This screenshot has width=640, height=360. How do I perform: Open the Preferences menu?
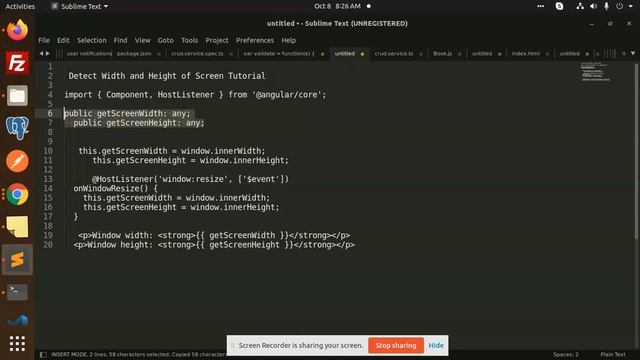pyautogui.click(x=255, y=40)
